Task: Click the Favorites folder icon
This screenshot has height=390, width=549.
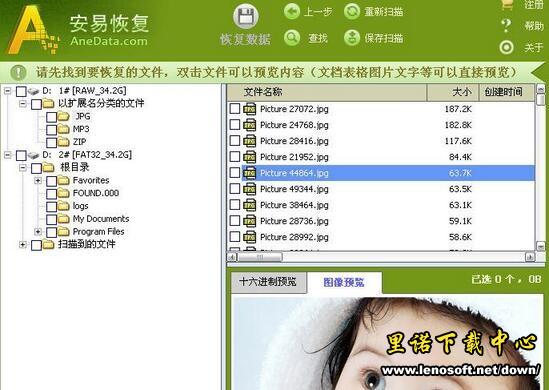Action: [63, 180]
